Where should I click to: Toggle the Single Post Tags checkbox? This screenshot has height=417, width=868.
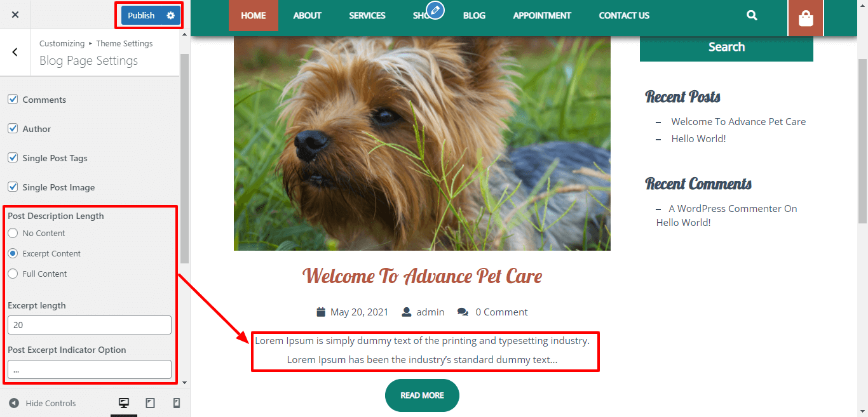13,158
